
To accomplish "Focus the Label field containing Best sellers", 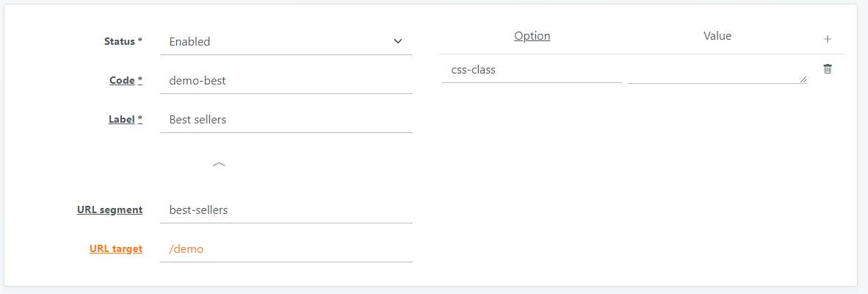I will pos(286,120).
